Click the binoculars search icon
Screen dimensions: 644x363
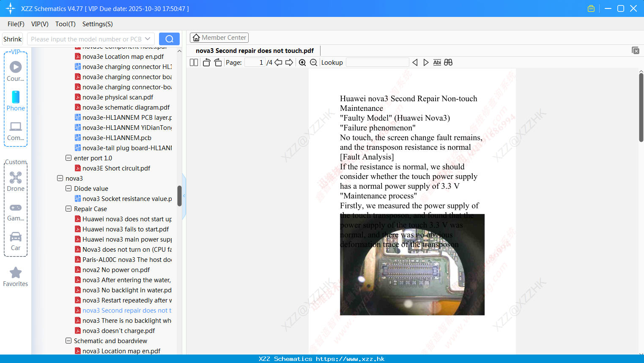(448, 63)
